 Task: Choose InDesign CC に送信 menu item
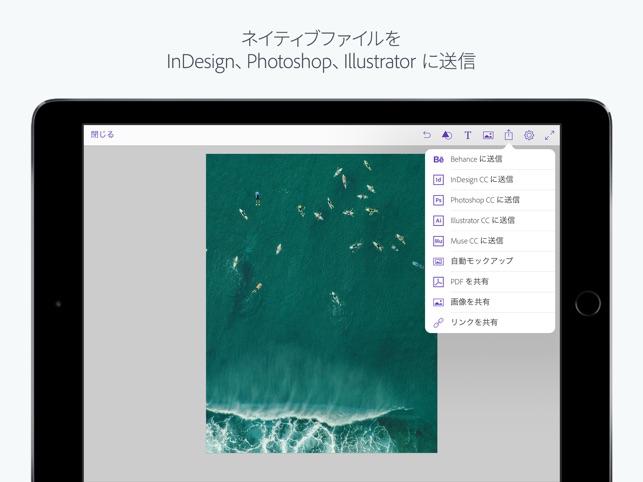tap(490, 180)
